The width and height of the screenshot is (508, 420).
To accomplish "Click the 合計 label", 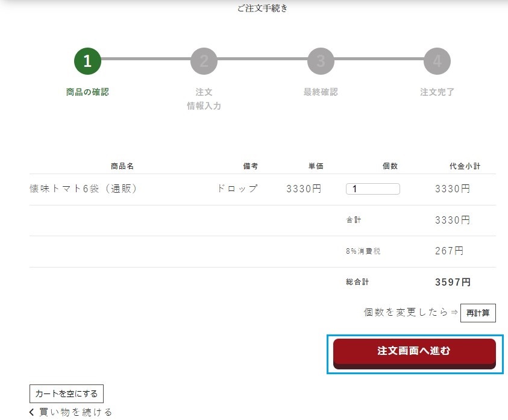I will click(354, 220).
